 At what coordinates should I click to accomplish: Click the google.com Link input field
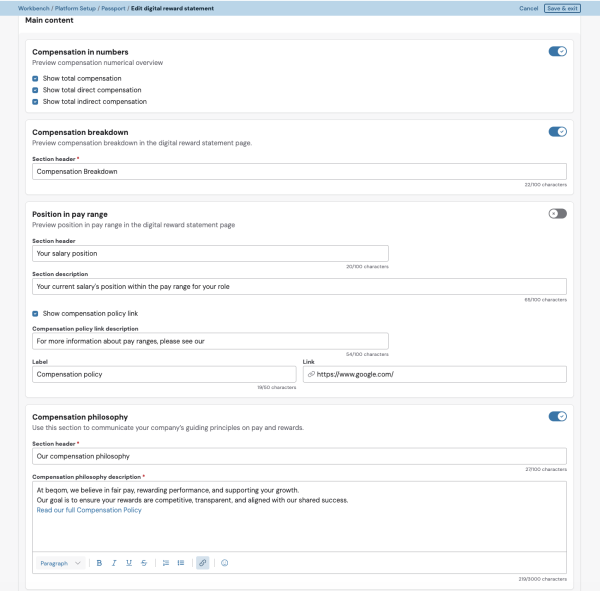point(435,374)
